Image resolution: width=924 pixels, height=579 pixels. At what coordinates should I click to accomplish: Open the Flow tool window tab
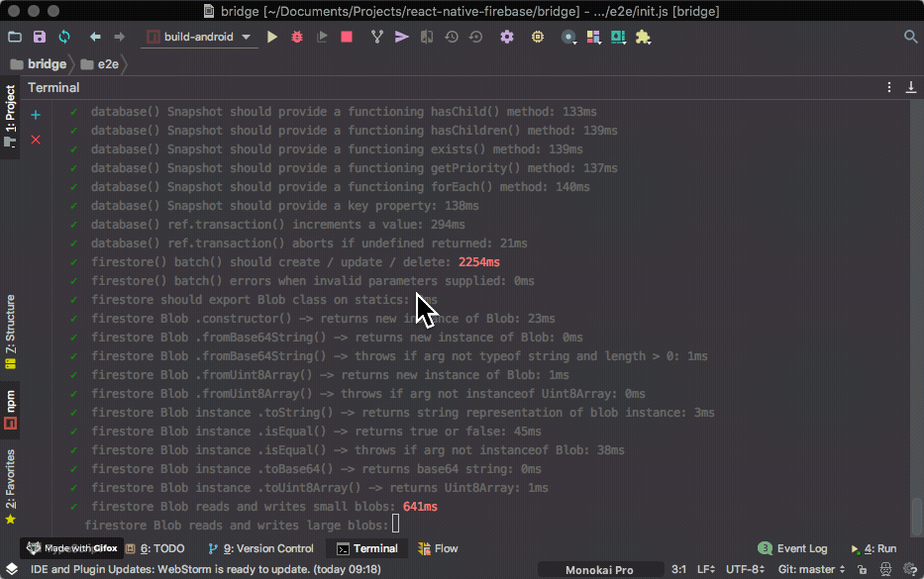point(438,548)
